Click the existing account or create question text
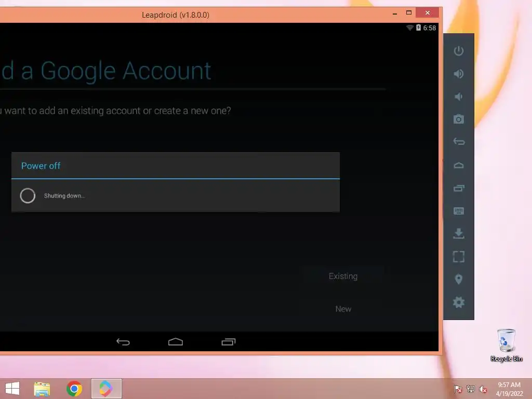Image resolution: width=532 pixels, height=399 pixels. click(x=115, y=111)
